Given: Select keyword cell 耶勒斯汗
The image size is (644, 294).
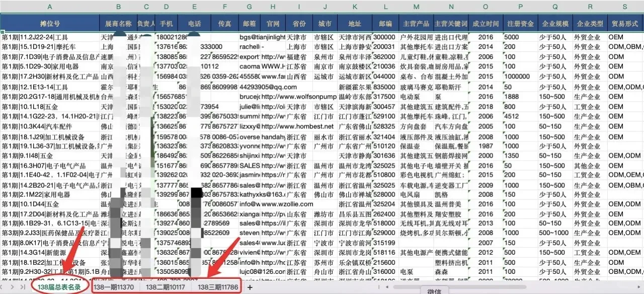Looking at the screenshot, I should coord(451,87).
